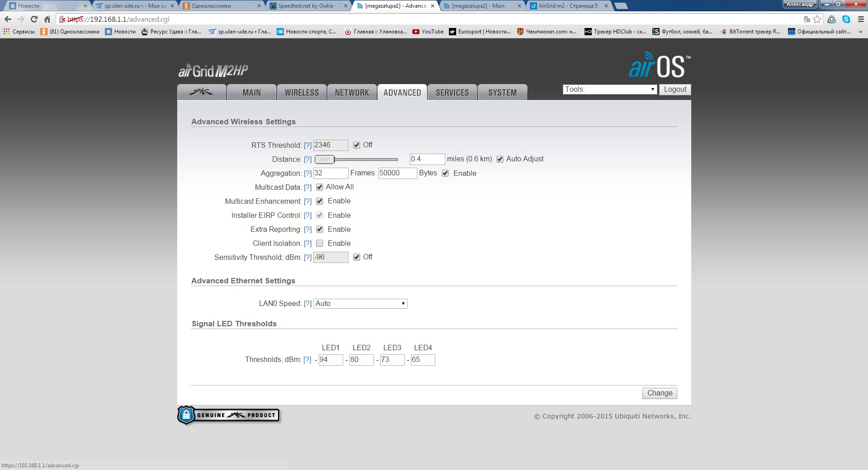Open the Сервисы apps bookmark

click(x=19, y=32)
